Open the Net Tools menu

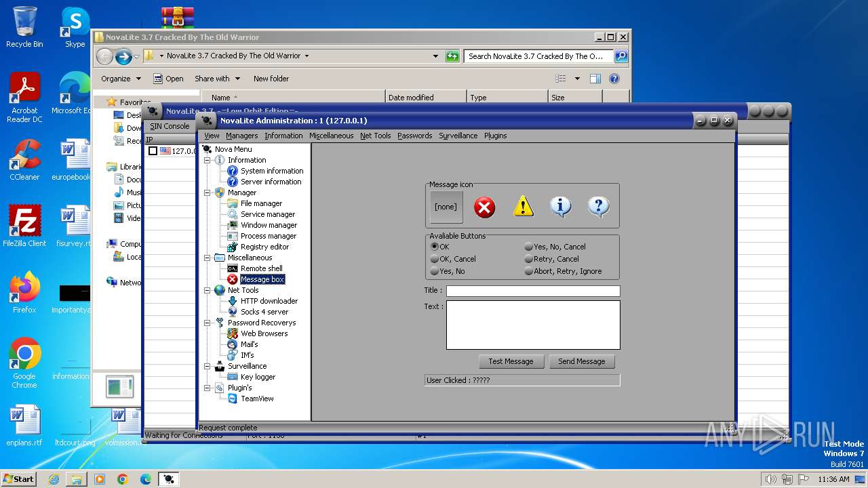click(375, 136)
